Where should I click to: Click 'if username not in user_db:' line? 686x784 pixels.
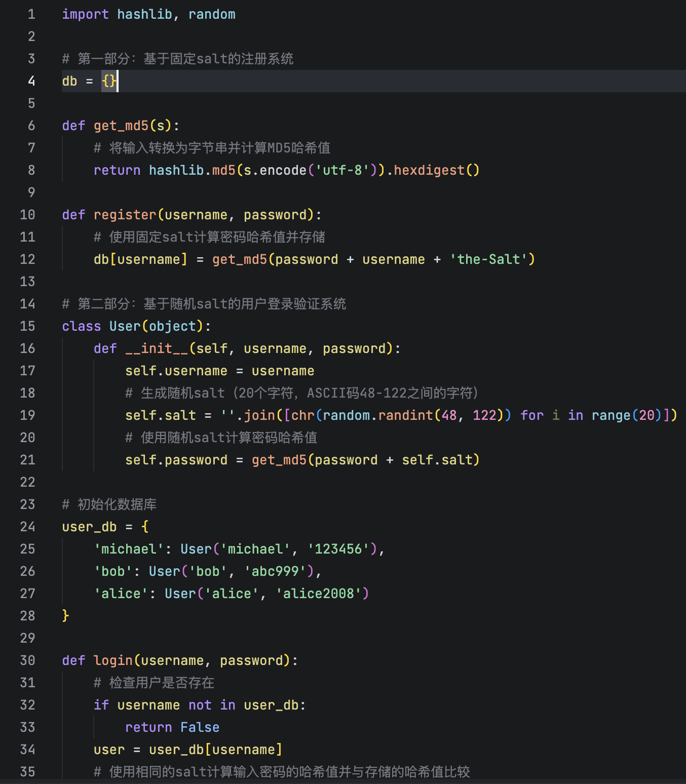200,705
